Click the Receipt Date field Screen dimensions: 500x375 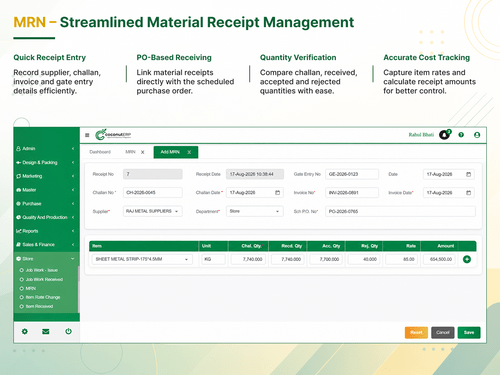255,174
